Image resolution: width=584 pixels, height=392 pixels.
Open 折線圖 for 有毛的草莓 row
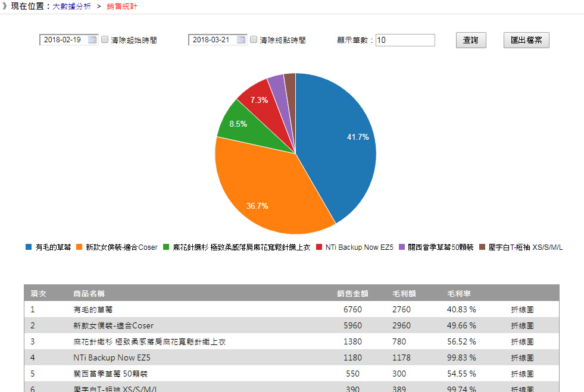(522, 309)
